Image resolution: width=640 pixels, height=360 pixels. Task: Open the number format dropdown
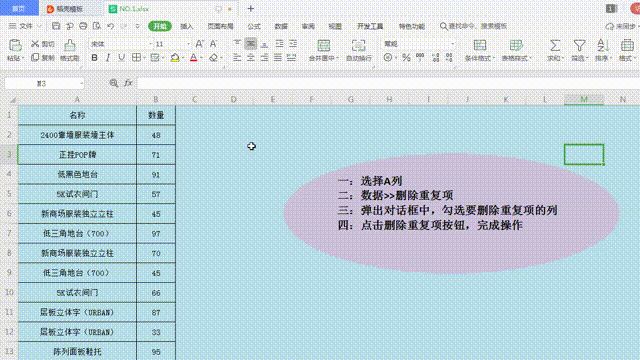coord(452,44)
